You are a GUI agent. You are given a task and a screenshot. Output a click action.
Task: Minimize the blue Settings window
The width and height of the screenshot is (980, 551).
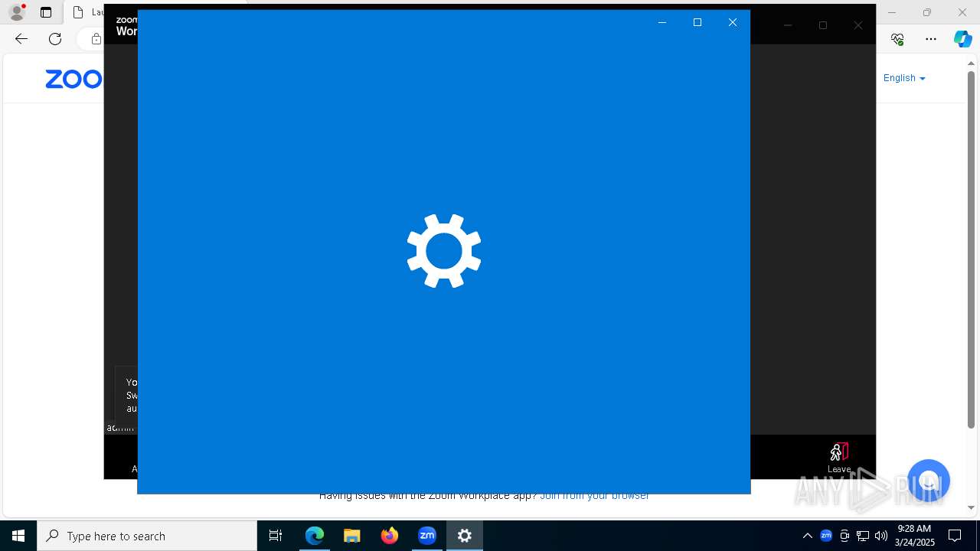(x=662, y=22)
